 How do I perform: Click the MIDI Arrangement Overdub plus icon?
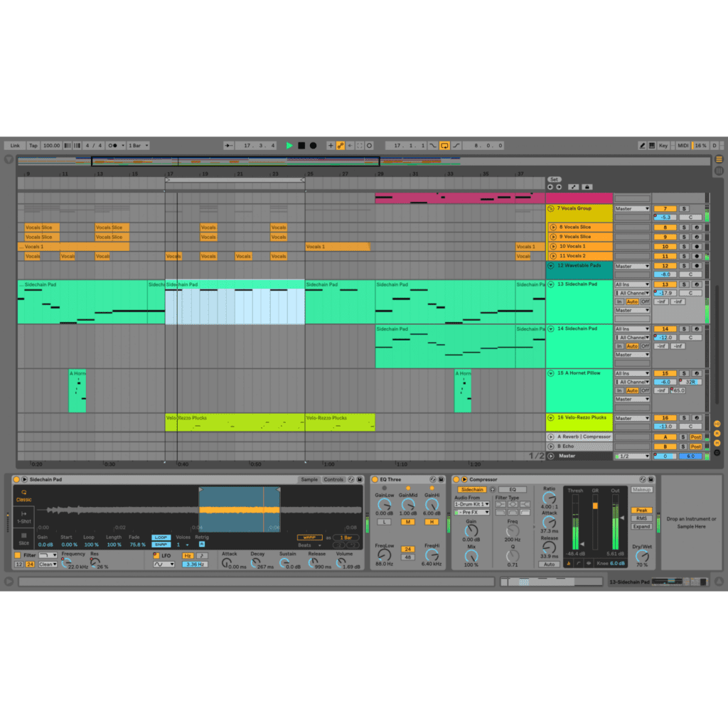(331, 145)
